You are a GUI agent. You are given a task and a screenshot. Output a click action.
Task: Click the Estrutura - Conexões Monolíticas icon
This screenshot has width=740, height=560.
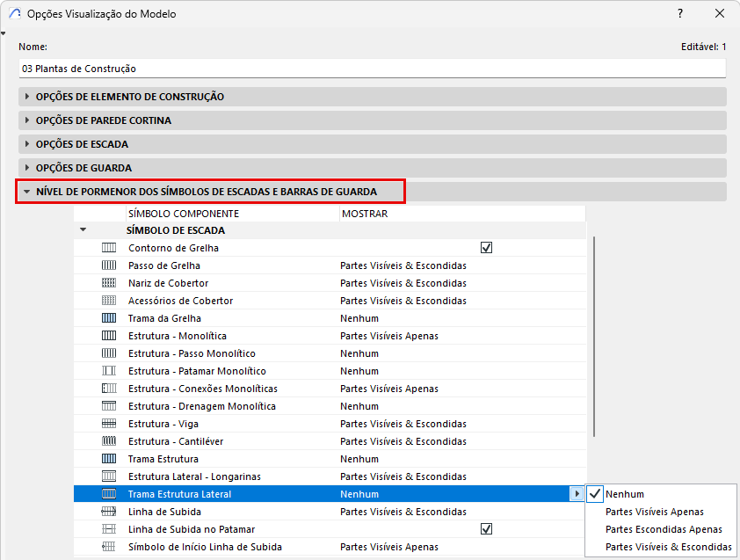[109, 389]
